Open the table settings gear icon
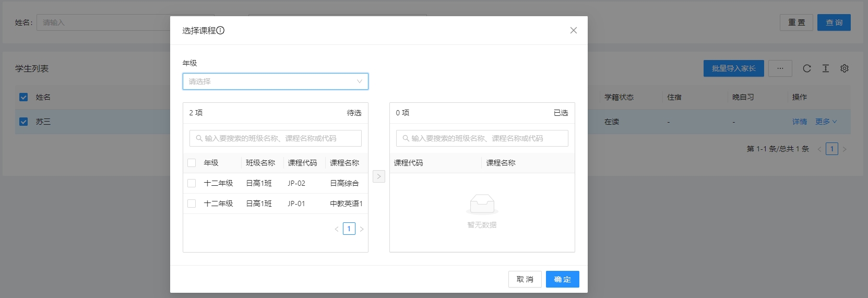868x298 pixels. pyautogui.click(x=844, y=68)
